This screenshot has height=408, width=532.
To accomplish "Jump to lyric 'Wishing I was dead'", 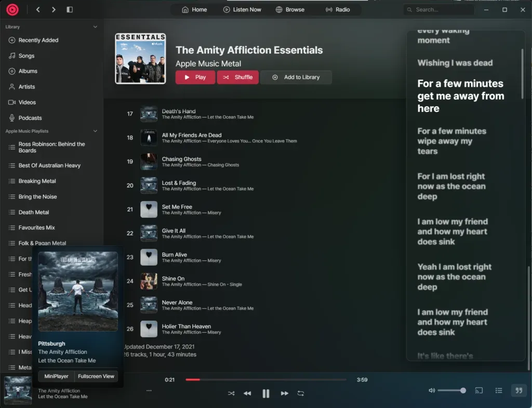I will (455, 63).
